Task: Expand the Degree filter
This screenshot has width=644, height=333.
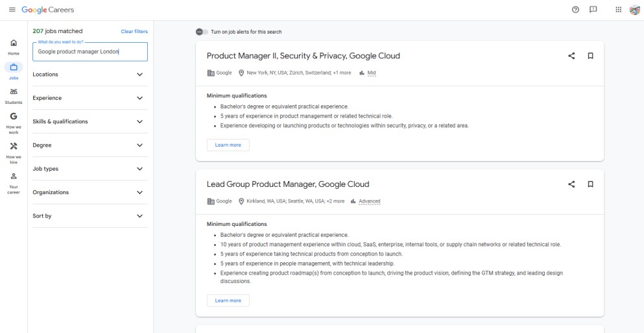Action: click(90, 145)
